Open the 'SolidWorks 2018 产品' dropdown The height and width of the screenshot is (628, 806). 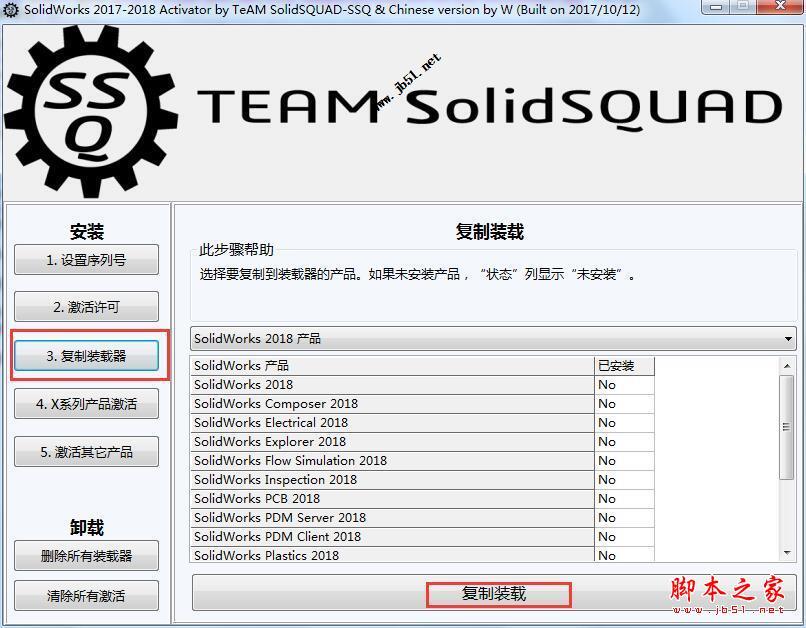click(x=493, y=339)
